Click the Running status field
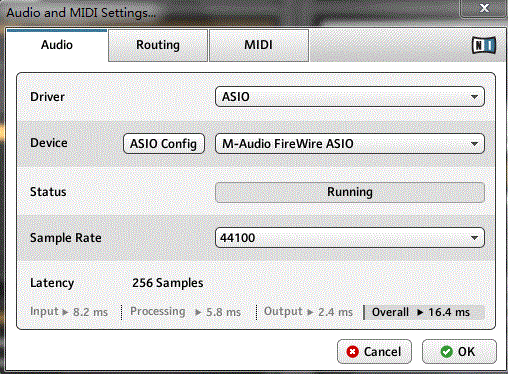 350,192
